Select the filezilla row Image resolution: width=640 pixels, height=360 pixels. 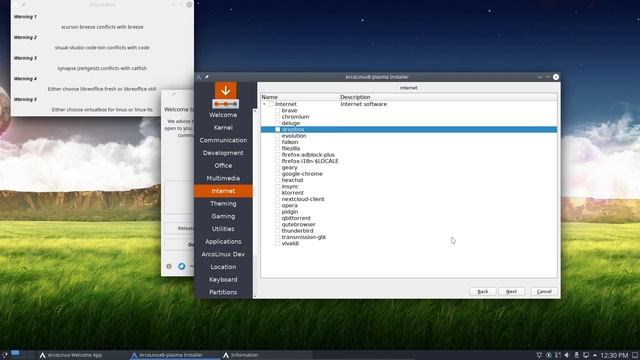click(x=409, y=148)
